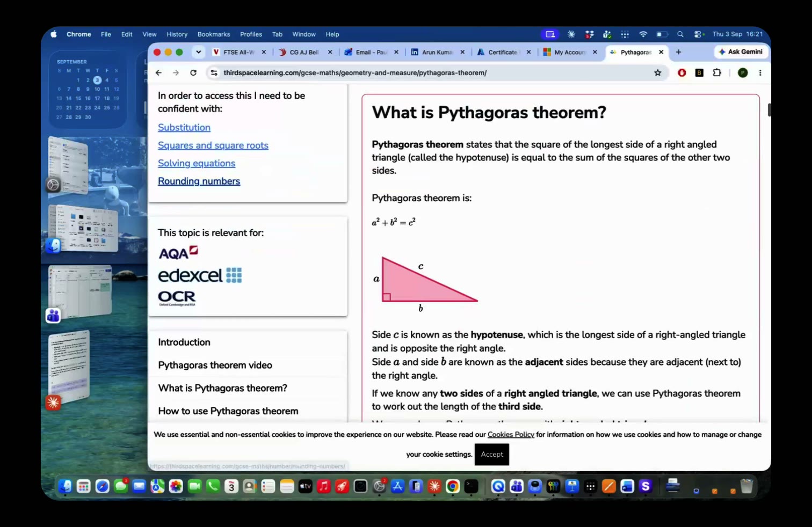Open the Bookmarks menu
Viewport: 812px width, 527px height.
[214, 34]
